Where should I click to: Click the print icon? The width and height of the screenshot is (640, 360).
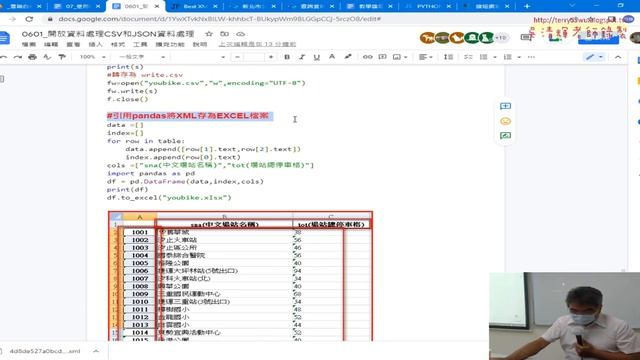(x=32, y=57)
